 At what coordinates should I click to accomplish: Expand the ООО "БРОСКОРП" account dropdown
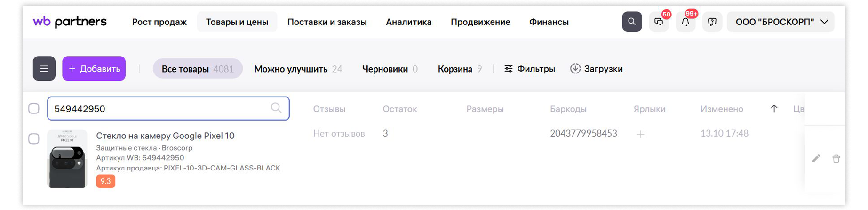(x=780, y=22)
